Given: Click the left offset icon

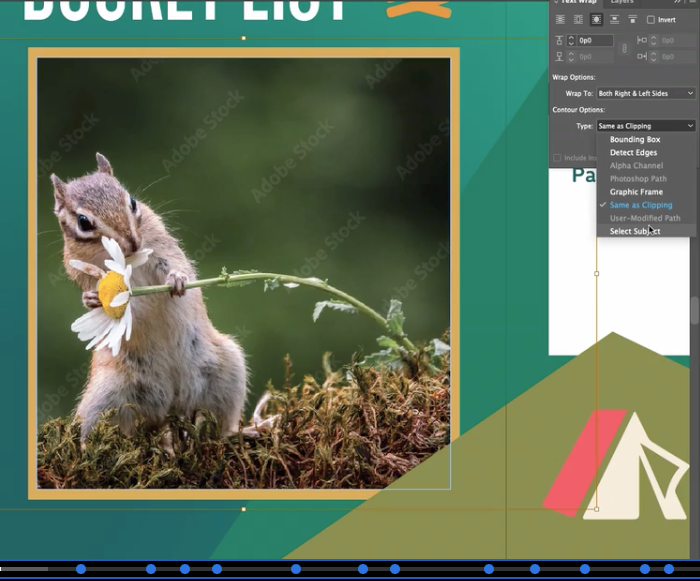Looking at the screenshot, I should point(642,41).
